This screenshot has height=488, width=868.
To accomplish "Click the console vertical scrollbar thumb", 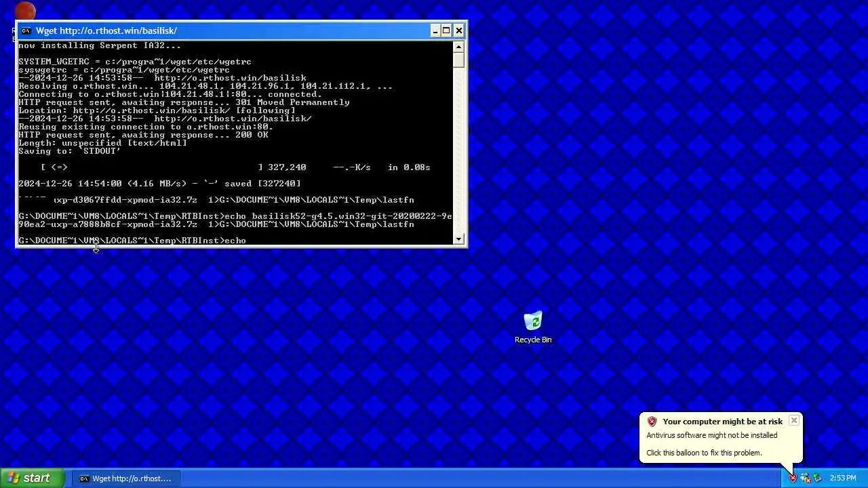I will 459,60.
